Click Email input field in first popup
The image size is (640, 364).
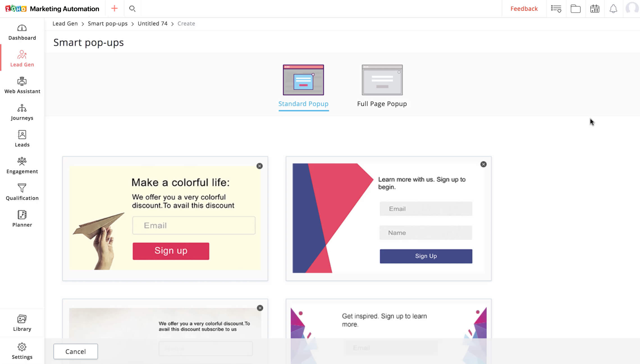click(193, 225)
